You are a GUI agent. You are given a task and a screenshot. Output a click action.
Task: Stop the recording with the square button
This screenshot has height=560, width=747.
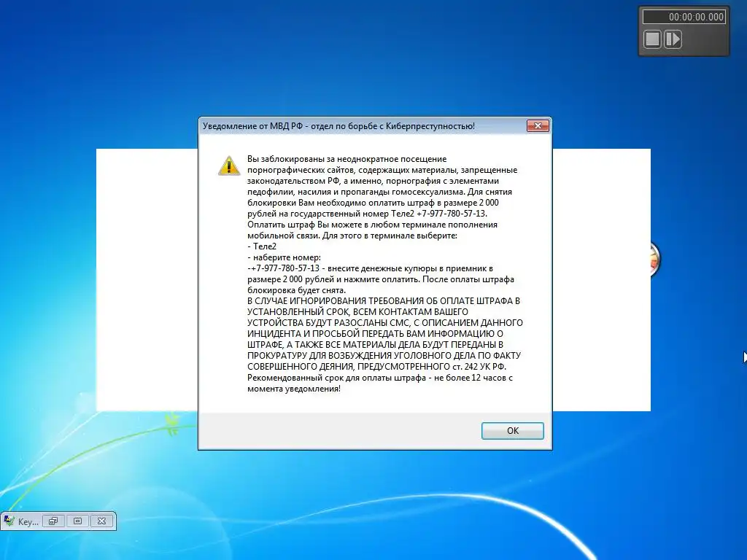click(652, 39)
